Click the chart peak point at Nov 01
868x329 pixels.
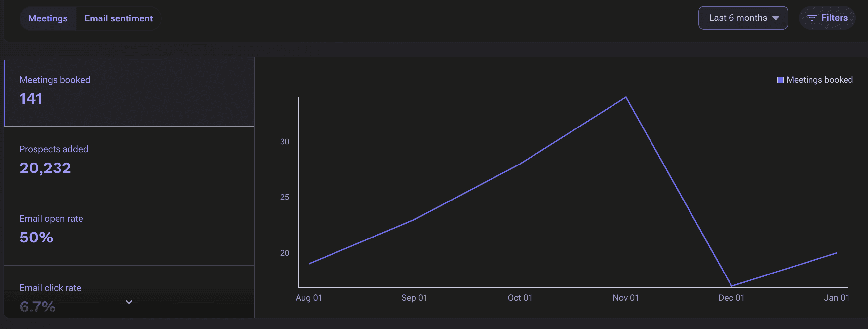click(x=626, y=97)
